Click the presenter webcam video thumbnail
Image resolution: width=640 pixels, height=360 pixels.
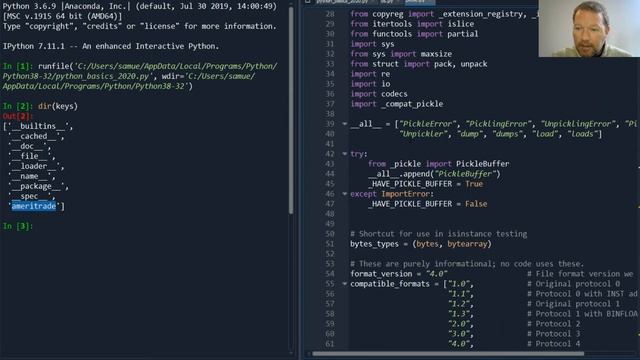pos(589,28)
